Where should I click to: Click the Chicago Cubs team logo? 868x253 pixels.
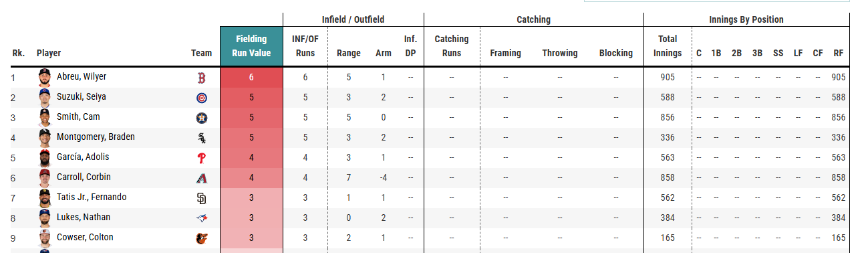coord(201,98)
